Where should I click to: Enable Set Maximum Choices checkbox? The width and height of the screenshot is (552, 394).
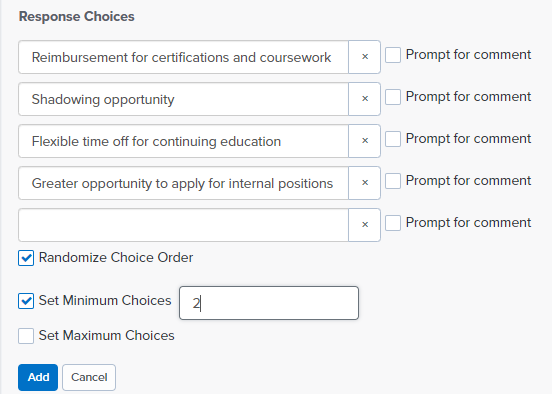(26, 336)
